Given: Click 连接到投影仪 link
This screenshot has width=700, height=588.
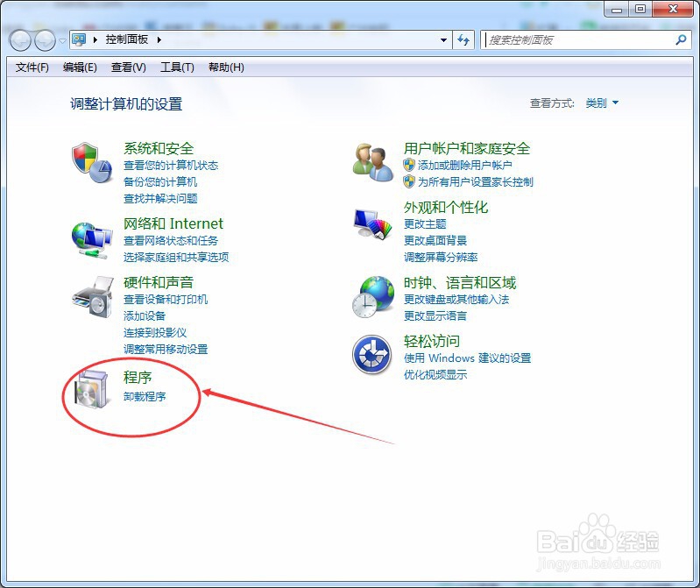Looking at the screenshot, I should point(155,332).
